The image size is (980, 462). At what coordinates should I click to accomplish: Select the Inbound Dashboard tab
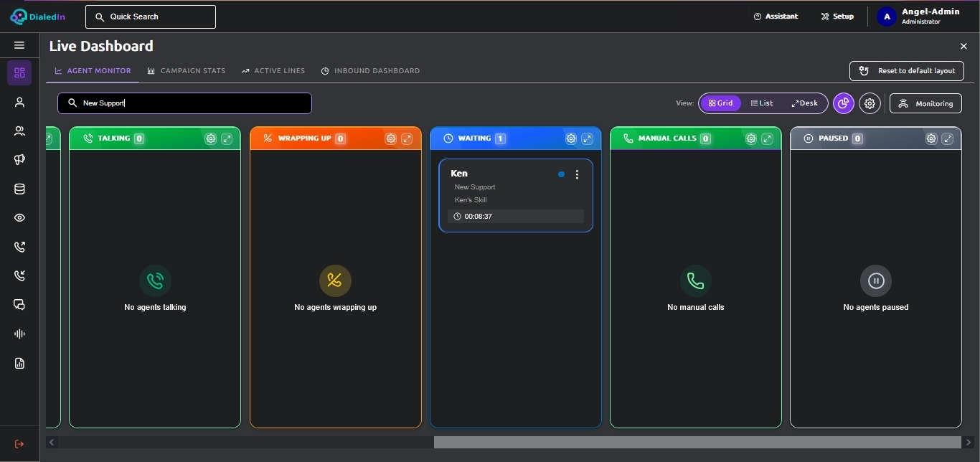pyautogui.click(x=370, y=71)
